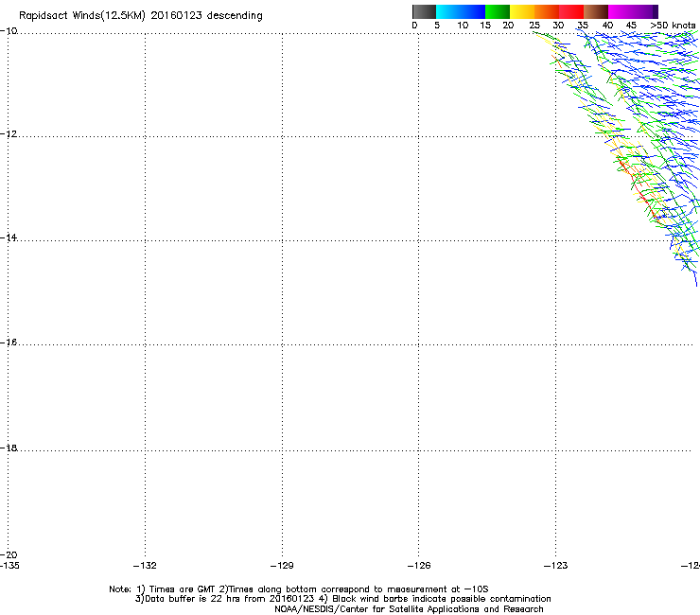Click the plot title 'Rapidscat Winds(12.5KM)'

82,16
